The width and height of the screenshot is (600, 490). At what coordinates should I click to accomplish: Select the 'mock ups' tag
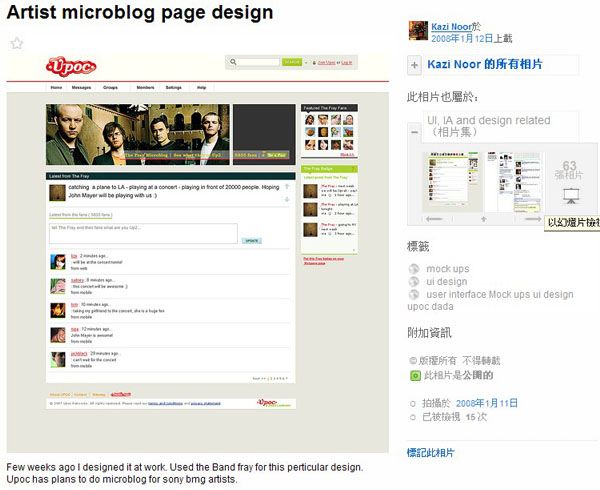pos(447,269)
